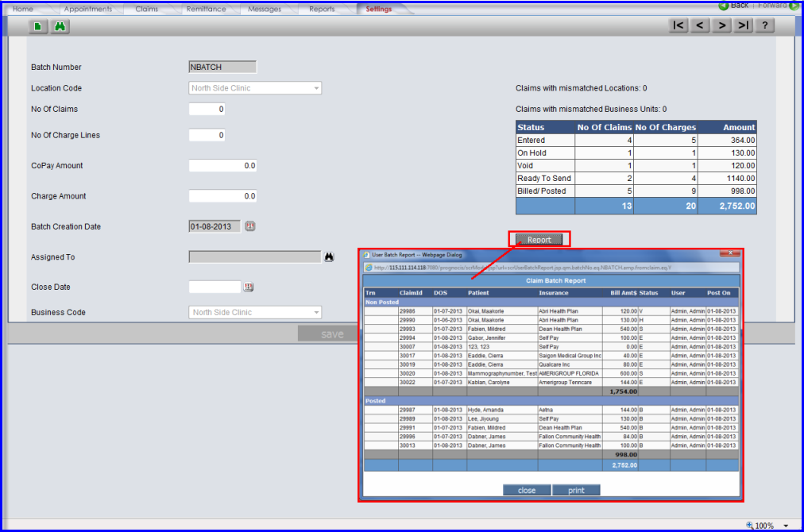Viewport: 804px width, 532px height.
Task: Switch to the Appointments tab
Action: pyautogui.click(x=87, y=9)
